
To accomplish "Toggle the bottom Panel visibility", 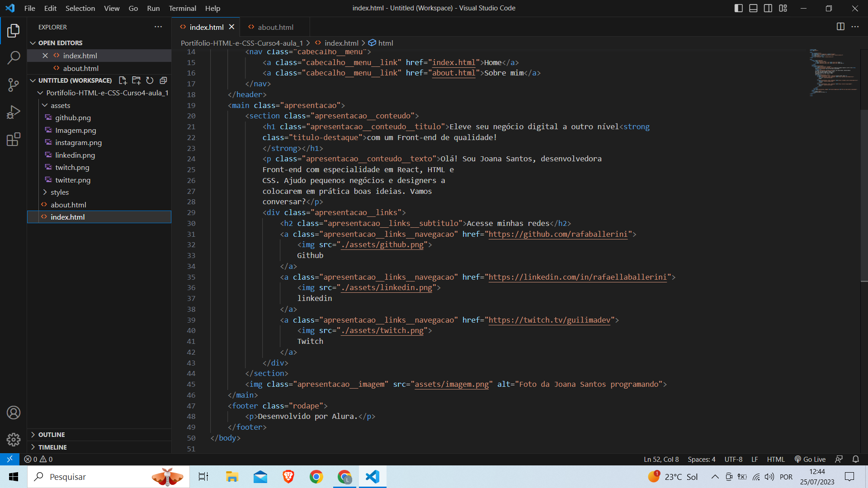I will 753,8.
